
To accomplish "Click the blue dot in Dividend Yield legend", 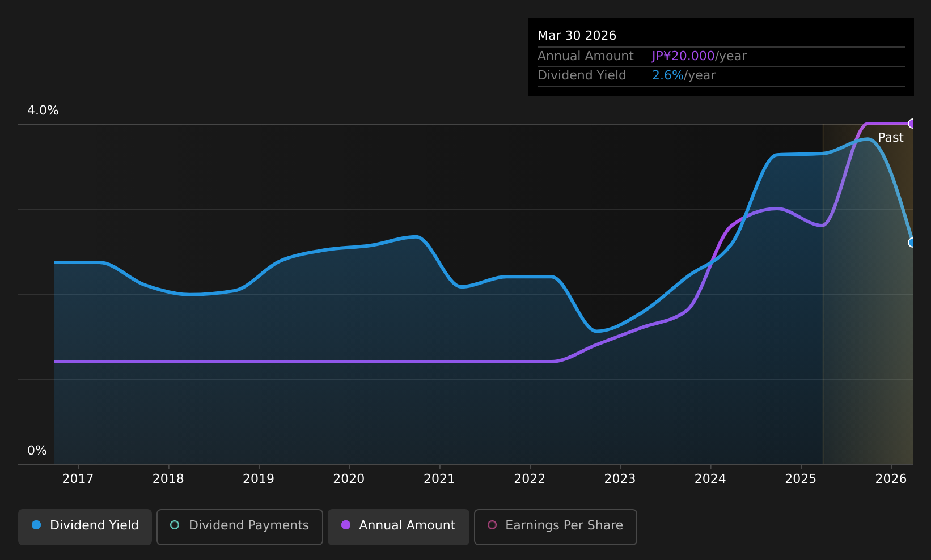I will click(36, 525).
